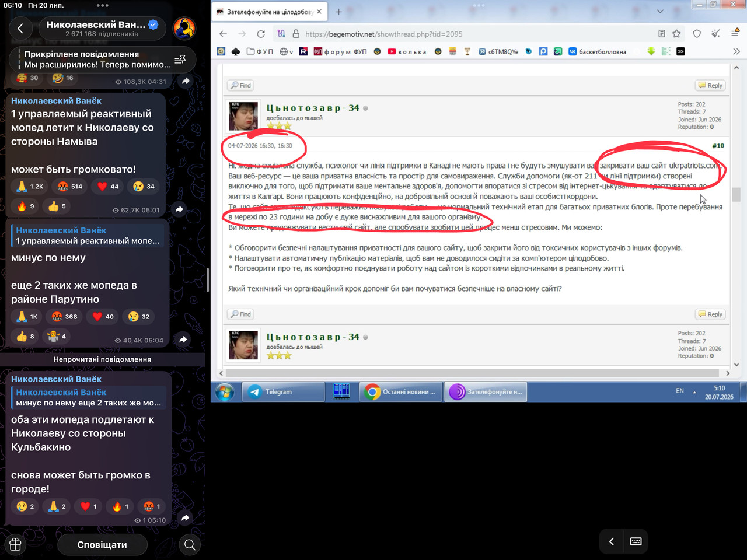Go back from the Telegram channel view
The image size is (747, 560).
(20, 28)
